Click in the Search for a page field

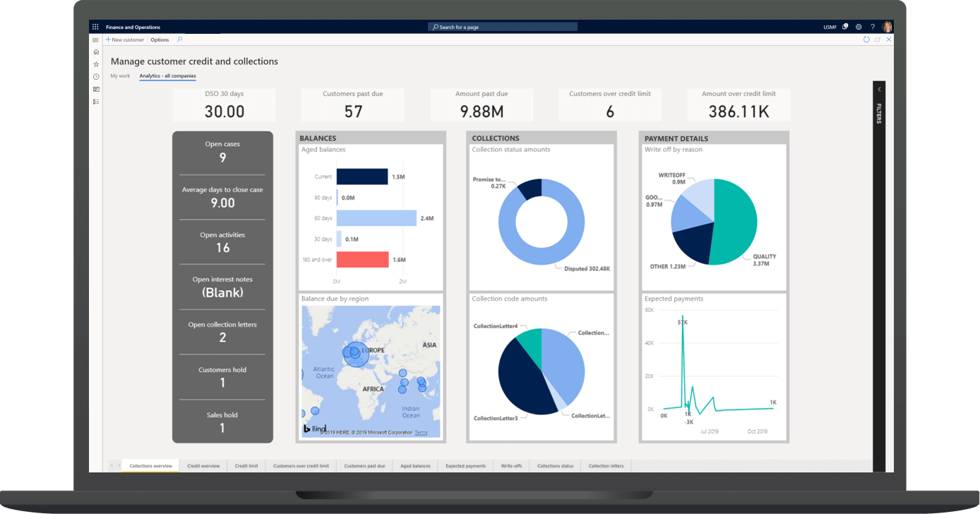[503, 27]
